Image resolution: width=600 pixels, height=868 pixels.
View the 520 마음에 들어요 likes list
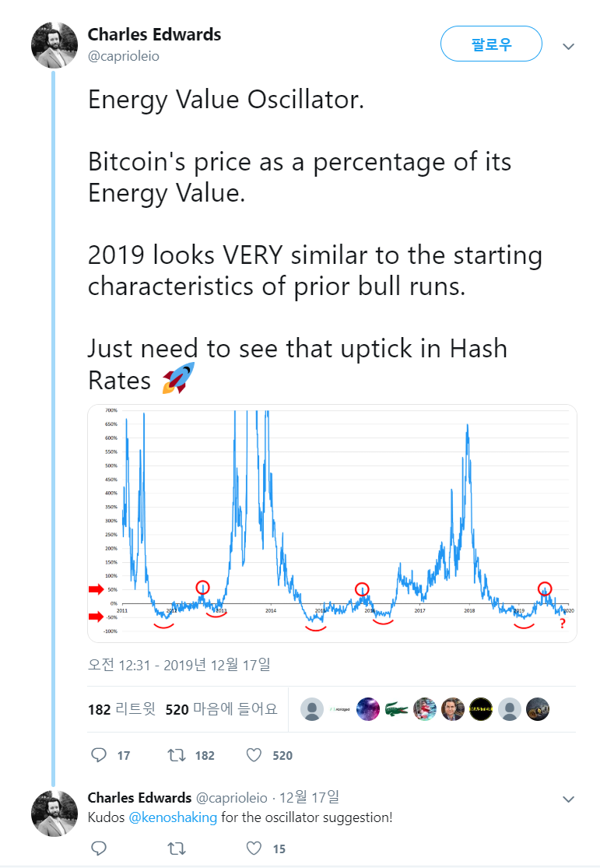[x=221, y=709]
